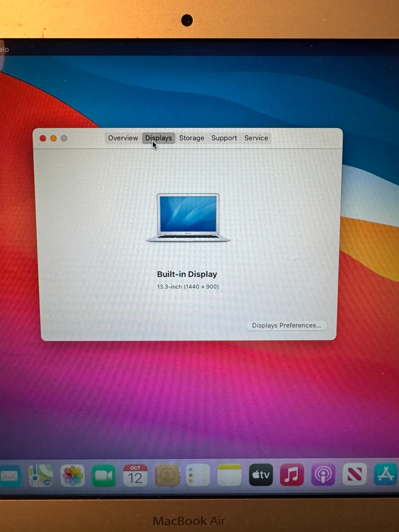Launch the App Store
Image resolution: width=399 pixels, height=532 pixels.
click(x=386, y=475)
